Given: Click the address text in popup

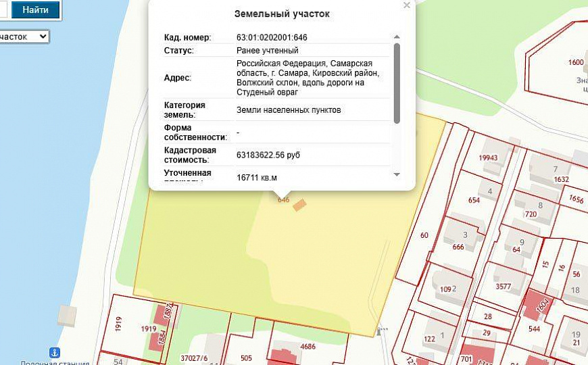Looking at the screenshot, I should coord(308,78).
